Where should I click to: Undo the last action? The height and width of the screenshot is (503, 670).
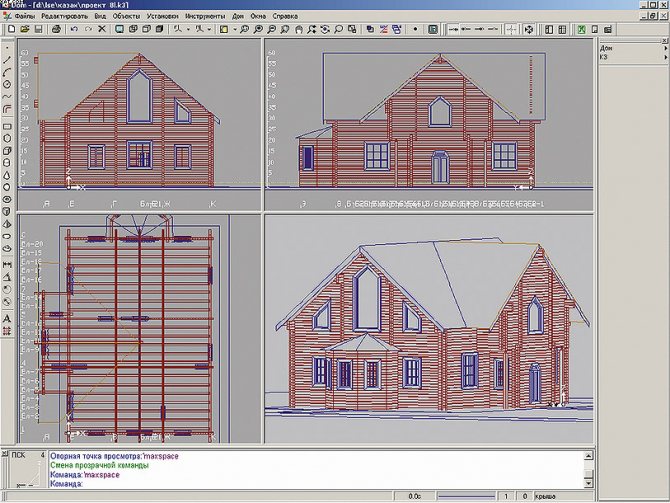74,29
